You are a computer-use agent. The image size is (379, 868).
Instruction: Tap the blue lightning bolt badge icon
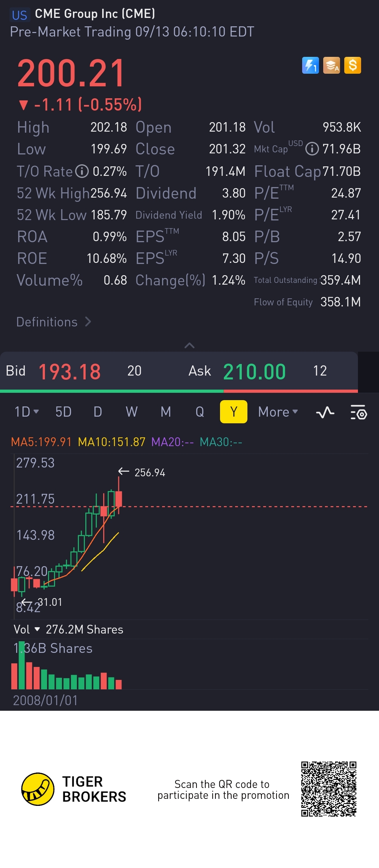pyautogui.click(x=311, y=65)
